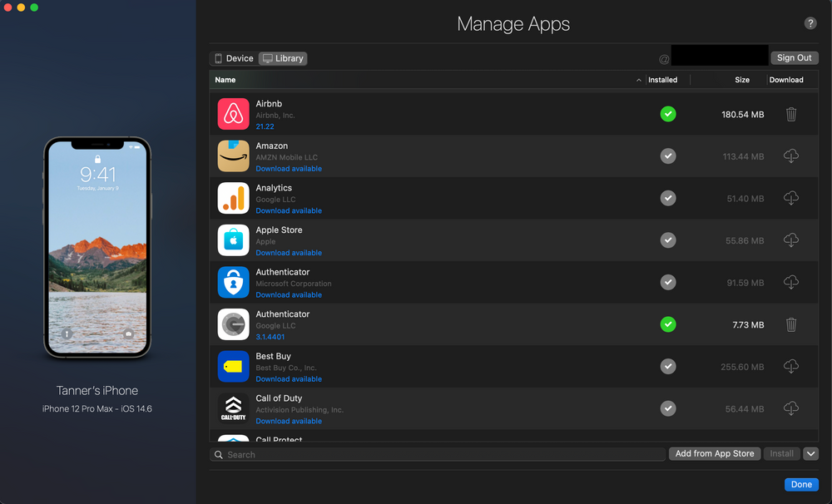Click the Activision Publishing, Inc. developer name
Image resolution: width=832 pixels, height=504 pixels.
(300, 409)
